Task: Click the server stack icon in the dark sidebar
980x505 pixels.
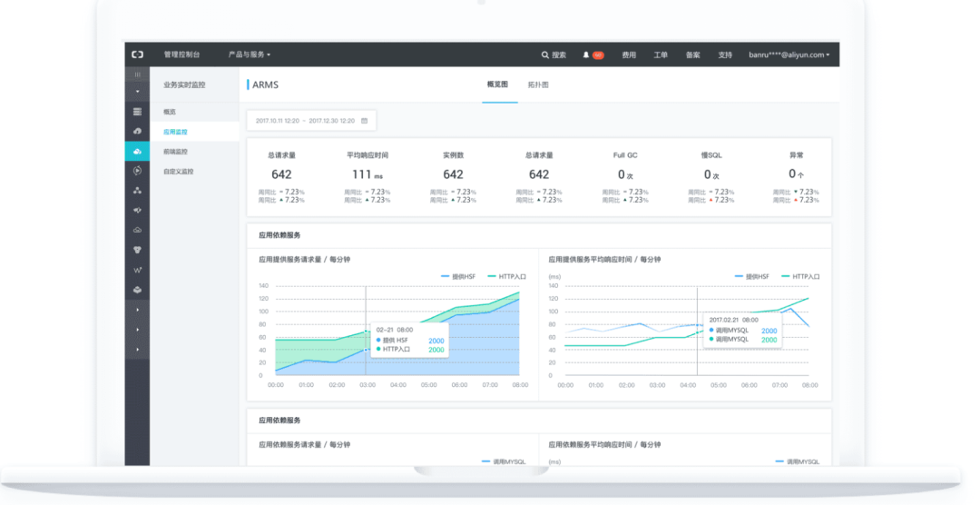Action: pyautogui.click(x=138, y=112)
